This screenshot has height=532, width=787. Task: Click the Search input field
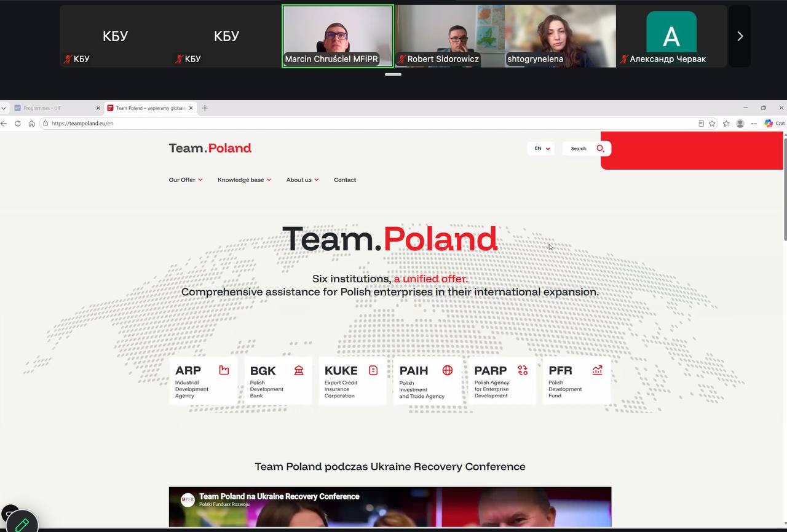point(579,148)
